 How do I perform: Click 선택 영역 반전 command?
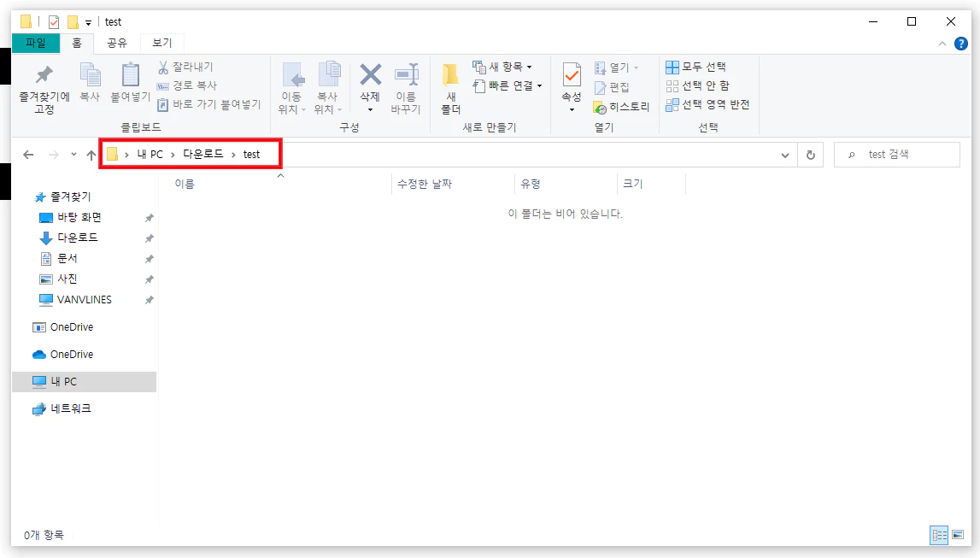click(x=707, y=104)
